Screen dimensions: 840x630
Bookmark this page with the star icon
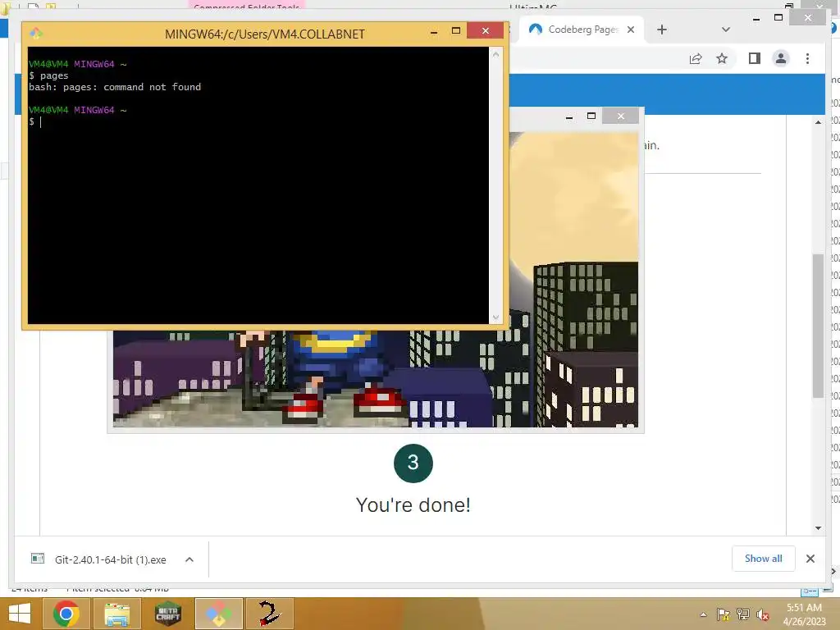(722, 58)
